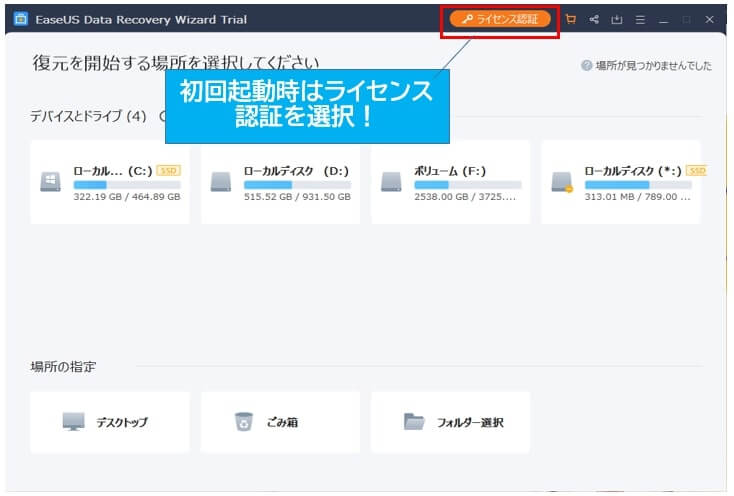Screen dimensions: 734x496
Task: Choose the ごみ箱 recycle bin location
Action: [280, 423]
